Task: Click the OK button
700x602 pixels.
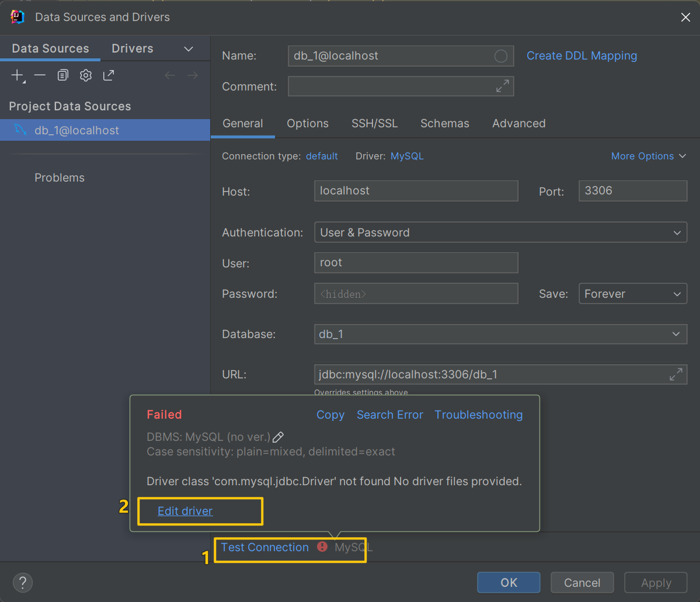Action: [509, 582]
